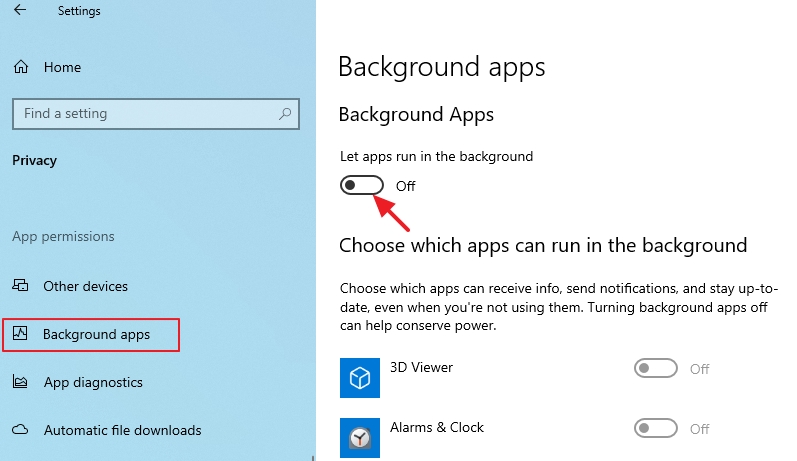Screen dimensions: 797x461
Task: Open Automatic file downloads page
Action: tap(122, 430)
